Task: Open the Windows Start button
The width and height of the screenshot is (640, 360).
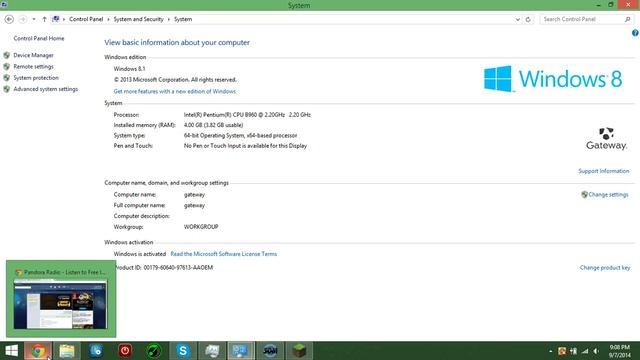Action: pyautogui.click(x=11, y=351)
